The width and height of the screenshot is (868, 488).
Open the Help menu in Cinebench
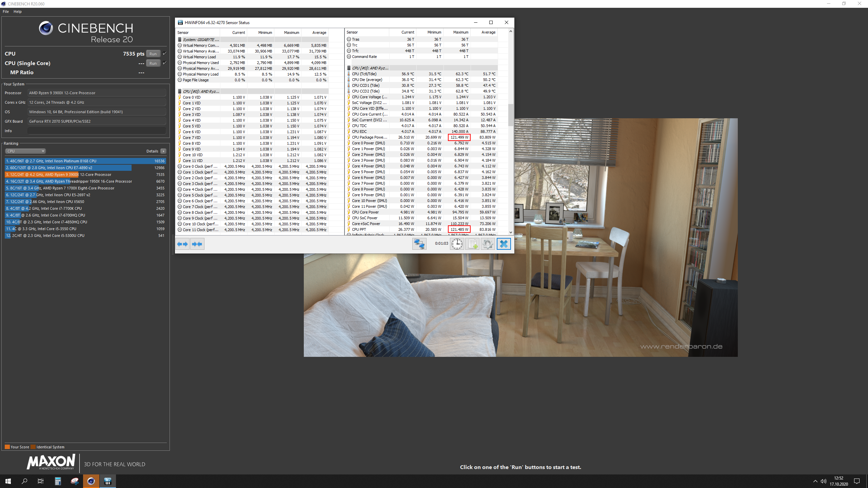point(18,12)
